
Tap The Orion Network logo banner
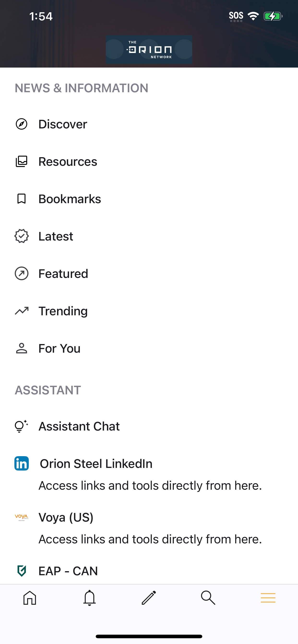click(149, 50)
